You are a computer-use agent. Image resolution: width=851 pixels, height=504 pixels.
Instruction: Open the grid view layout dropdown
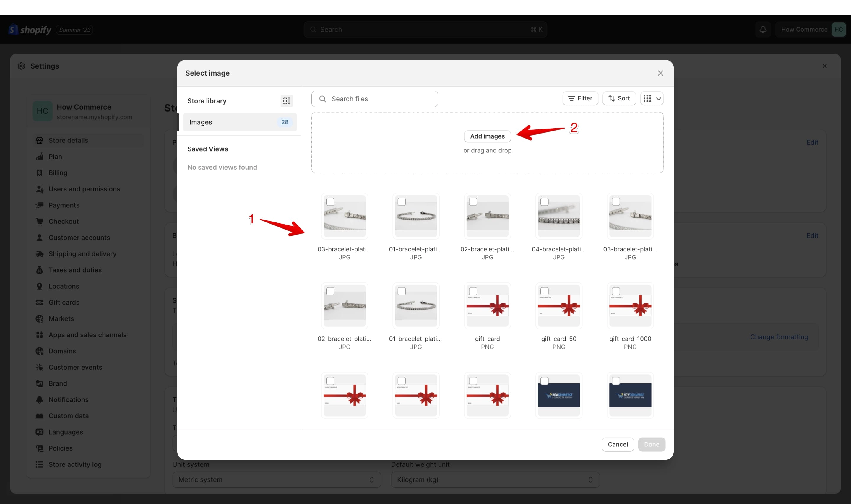[x=652, y=98]
